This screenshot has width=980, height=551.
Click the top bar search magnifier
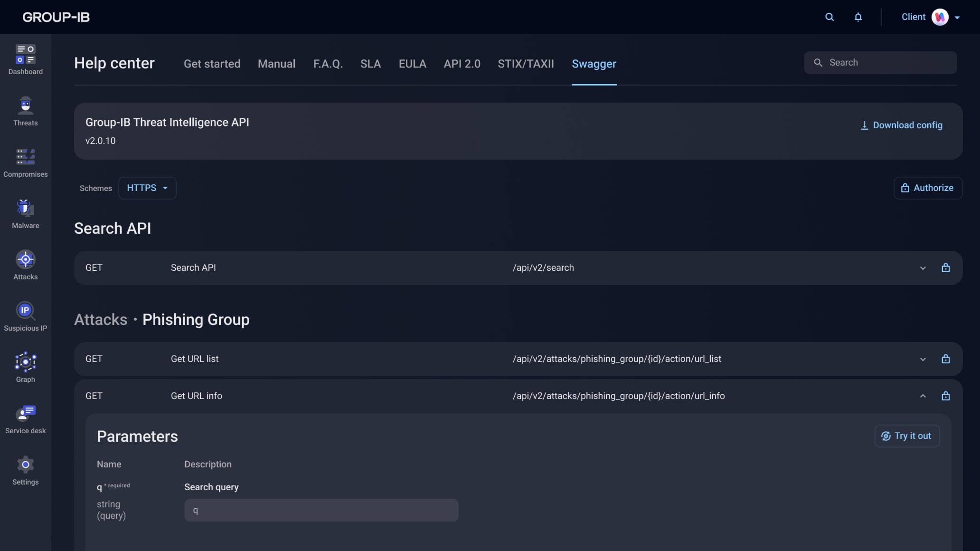tap(829, 17)
